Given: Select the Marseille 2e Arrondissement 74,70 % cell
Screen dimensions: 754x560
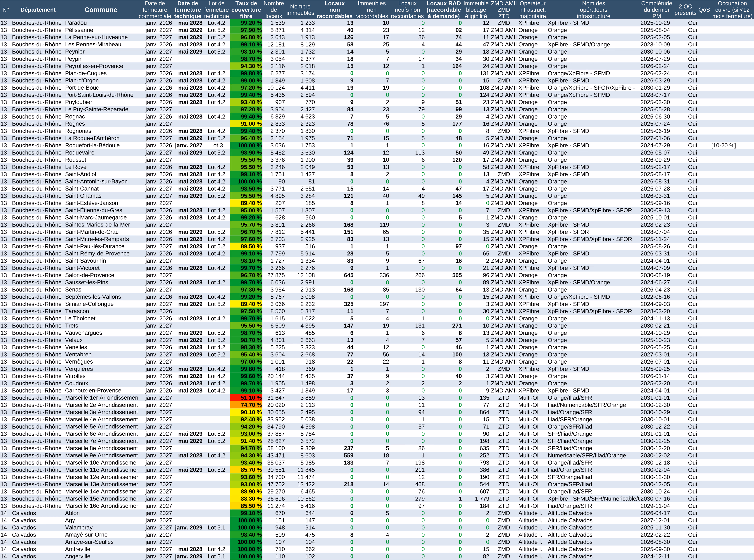Looking at the screenshot, I should coord(246,405).
